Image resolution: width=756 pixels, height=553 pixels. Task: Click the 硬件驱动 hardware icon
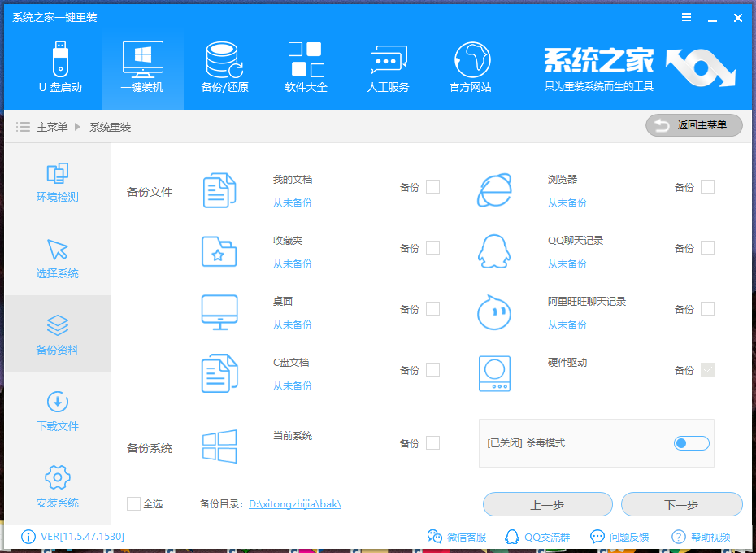[495, 373]
